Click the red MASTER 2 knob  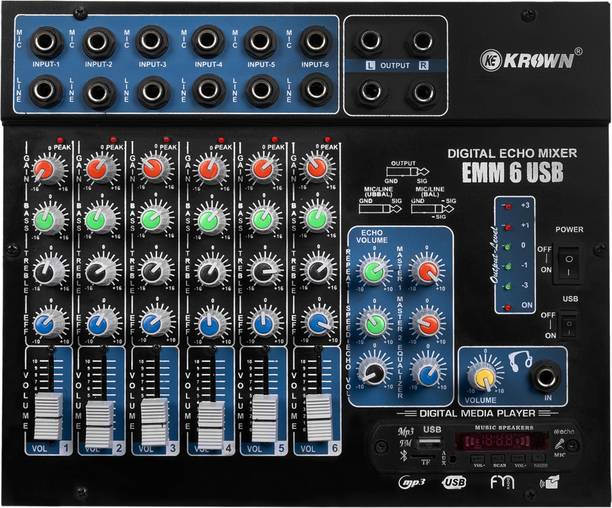tap(428, 322)
